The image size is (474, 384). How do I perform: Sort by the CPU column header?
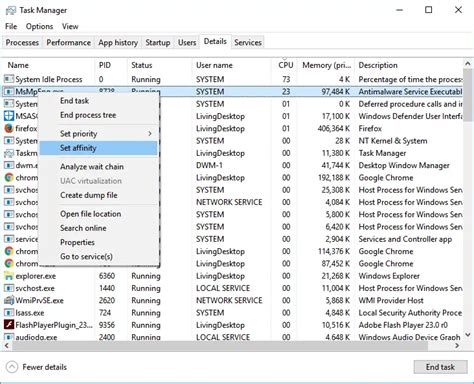[x=284, y=65]
